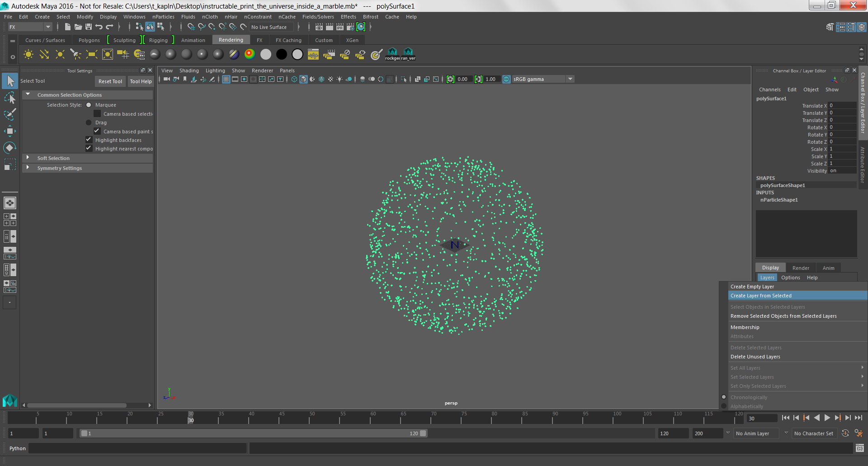868x466 pixels.
Task: Choose Delete Unused Layers
Action: tap(797, 357)
